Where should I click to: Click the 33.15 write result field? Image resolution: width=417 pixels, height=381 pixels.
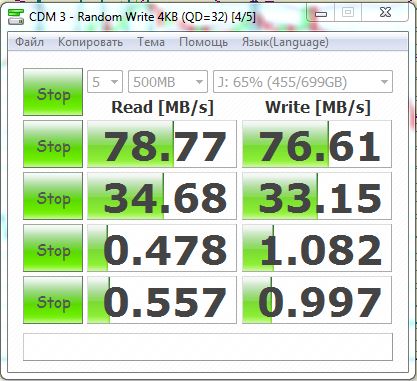[x=317, y=196]
